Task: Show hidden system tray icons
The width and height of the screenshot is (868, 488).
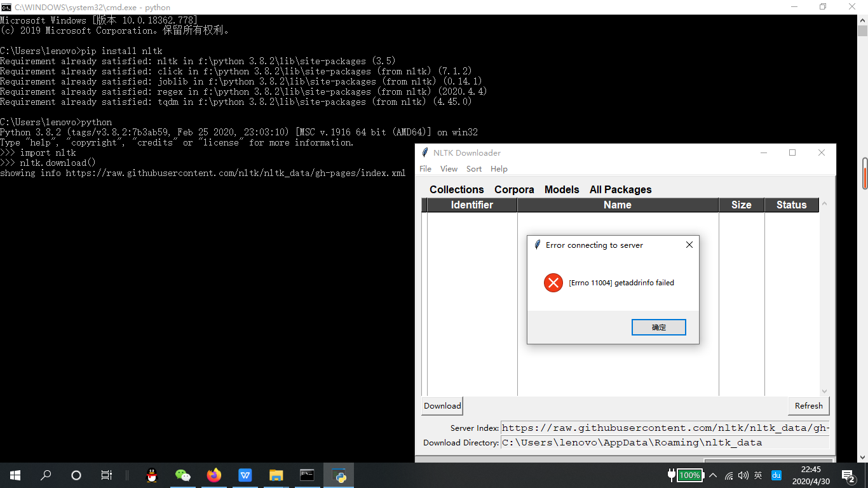Action: point(713,475)
